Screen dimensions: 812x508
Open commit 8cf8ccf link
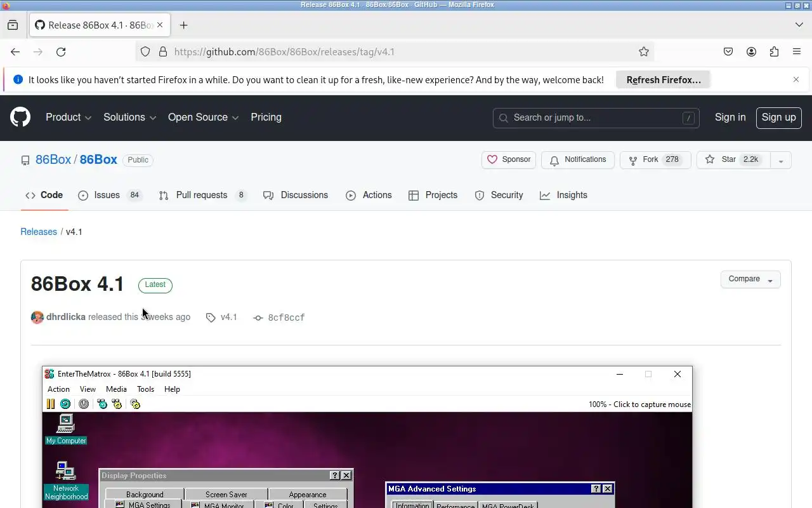pyautogui.click(x=279, y=317)
